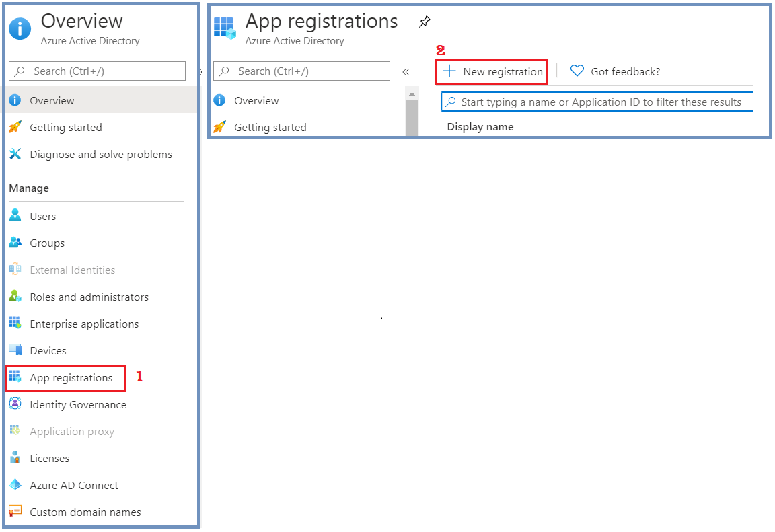Click the Application proxy icon
This screenshot has width=775, height=532.
(15, 430)
